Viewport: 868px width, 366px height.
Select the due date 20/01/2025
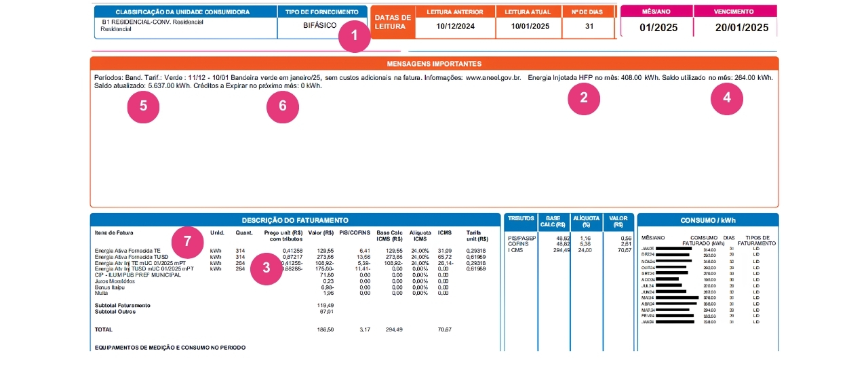742,27
